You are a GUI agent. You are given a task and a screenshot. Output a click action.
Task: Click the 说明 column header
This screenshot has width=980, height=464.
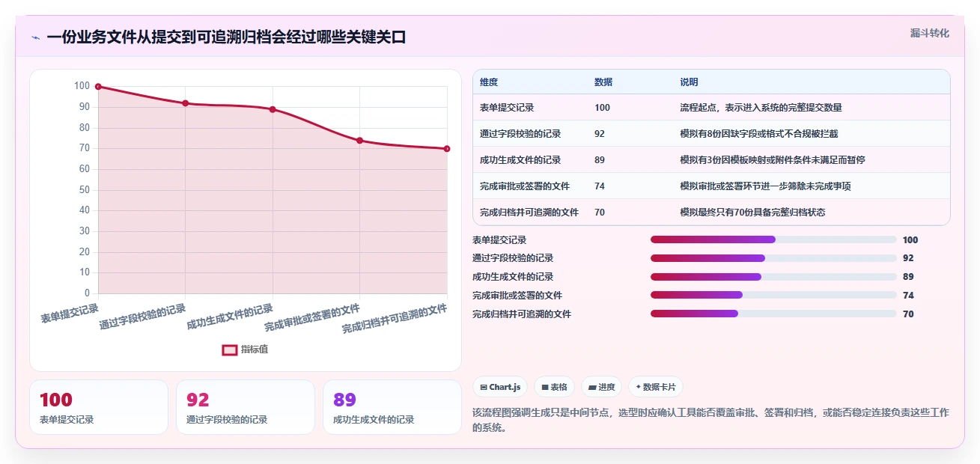pos(689,82)
